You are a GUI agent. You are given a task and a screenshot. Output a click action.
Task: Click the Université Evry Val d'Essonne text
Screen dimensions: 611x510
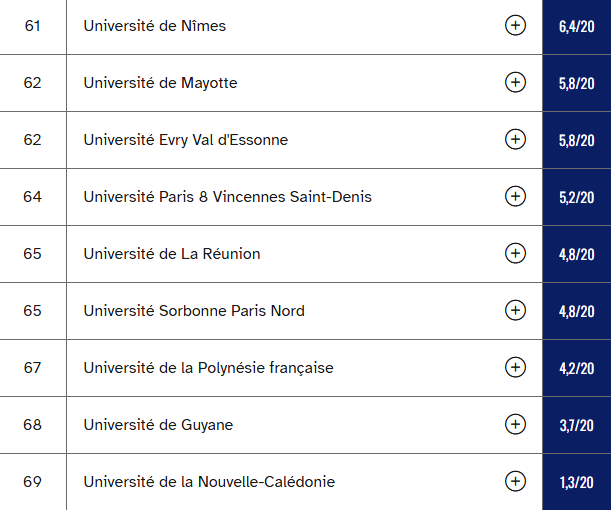(185, 140)
